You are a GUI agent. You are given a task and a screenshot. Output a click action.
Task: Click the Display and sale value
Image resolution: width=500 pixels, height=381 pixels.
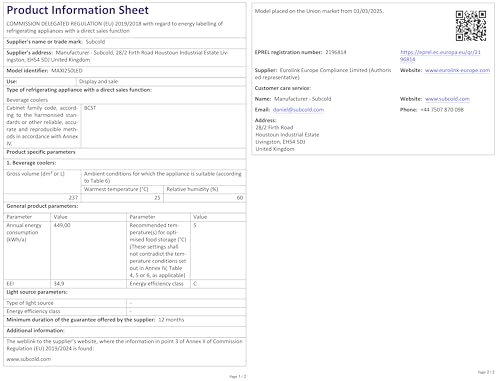click(x=98, y=81)
